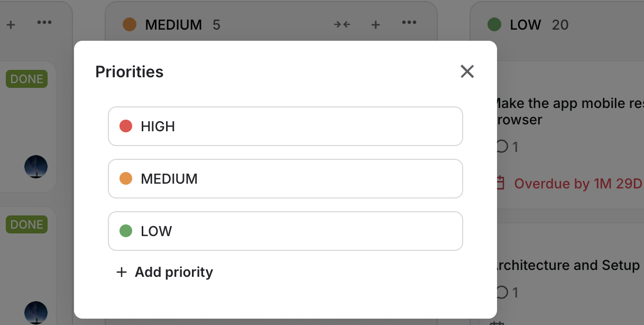Viewport: 644px width, 325px height.
Task: Click the red color dot for HIGH priority
Action: pos(125,126)
